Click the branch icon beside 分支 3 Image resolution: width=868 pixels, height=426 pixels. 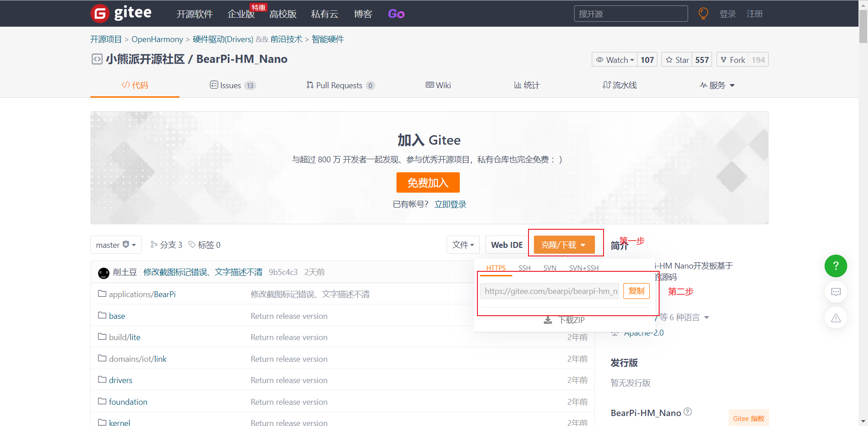coord(154,245)
